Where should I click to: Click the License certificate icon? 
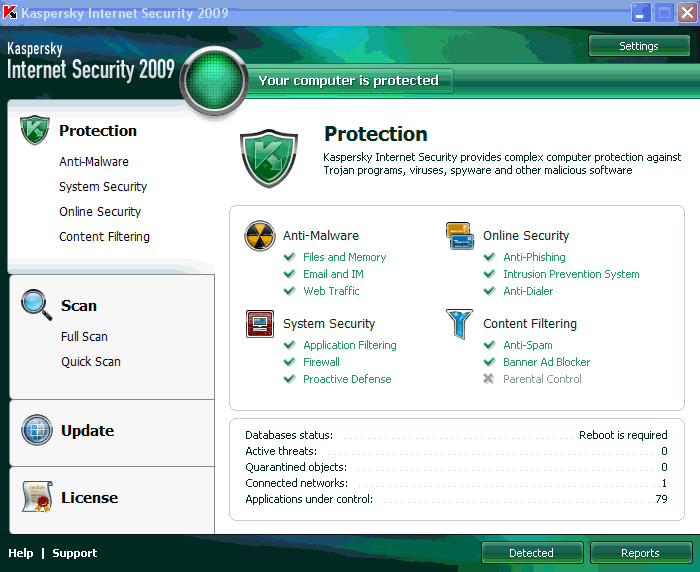[x=37, y=497]
